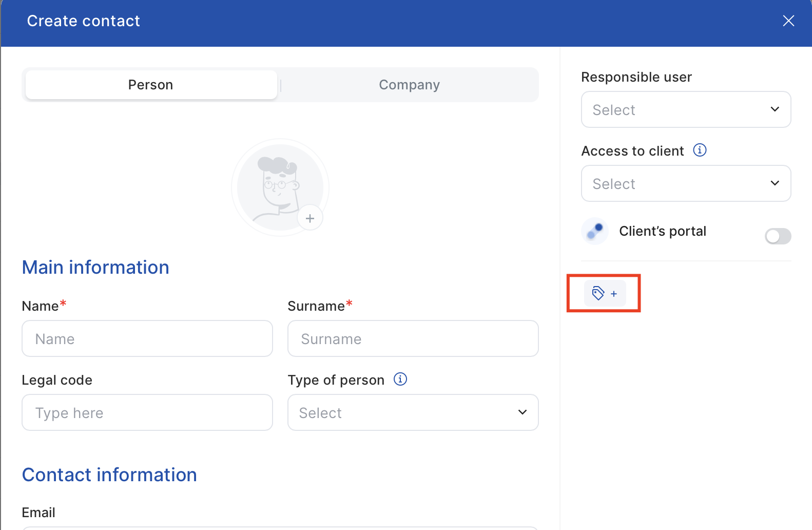Click the Legal code input field

coord(147,412)
